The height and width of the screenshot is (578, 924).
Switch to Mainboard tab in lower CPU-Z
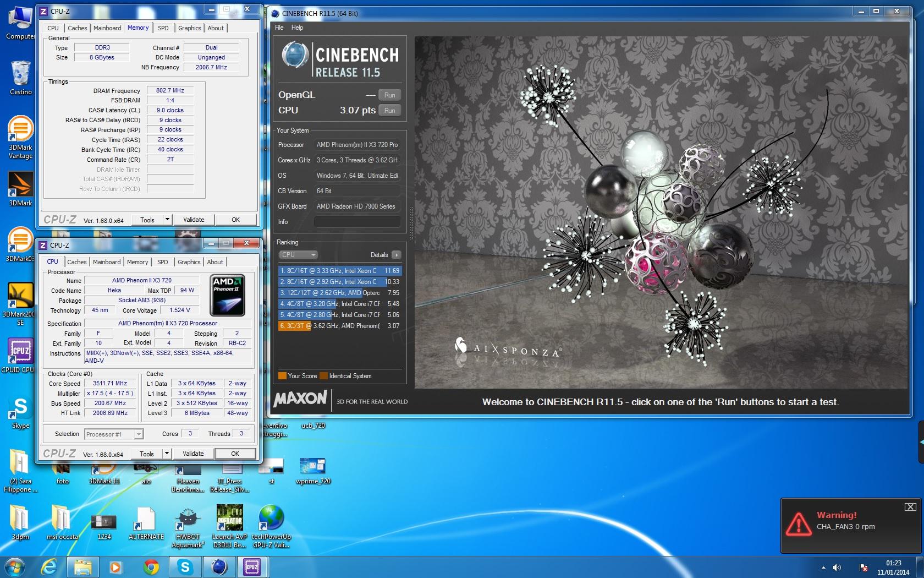107,262
